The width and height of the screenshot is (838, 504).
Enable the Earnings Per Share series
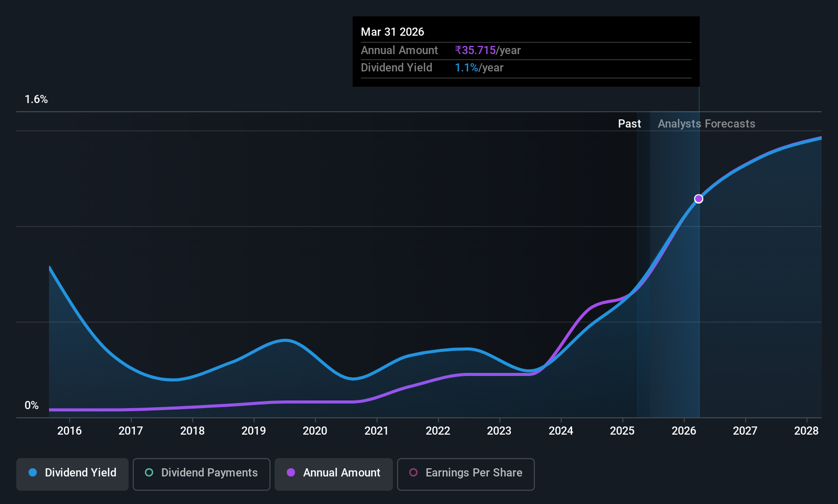coord(465,474)
